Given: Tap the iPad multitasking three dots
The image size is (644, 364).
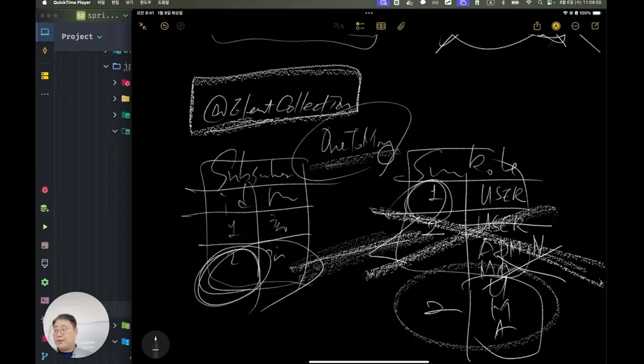Looking at the screenshot, I should (369, 13).
